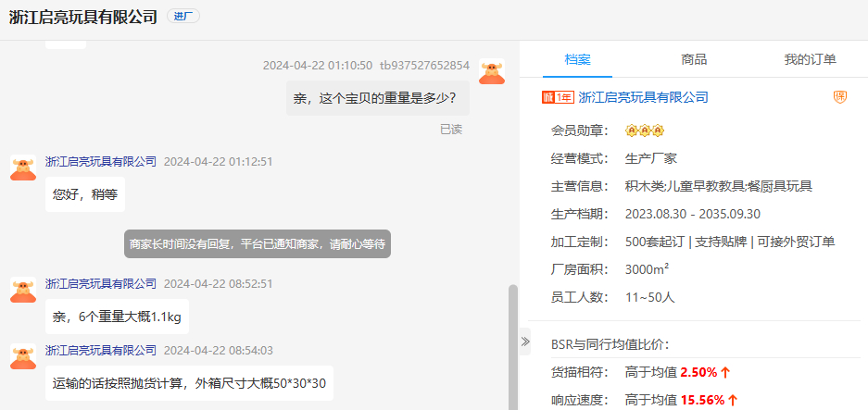Click the BSR与同行均值比价 heading
This screenshot has height=410, width=868.
click(x=610, y=344)
